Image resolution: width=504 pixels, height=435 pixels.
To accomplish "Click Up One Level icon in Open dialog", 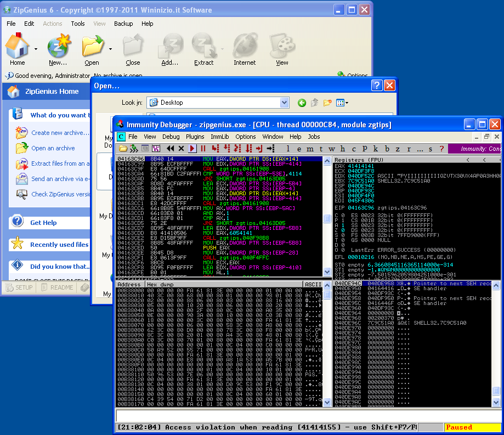I will (314, 103).
